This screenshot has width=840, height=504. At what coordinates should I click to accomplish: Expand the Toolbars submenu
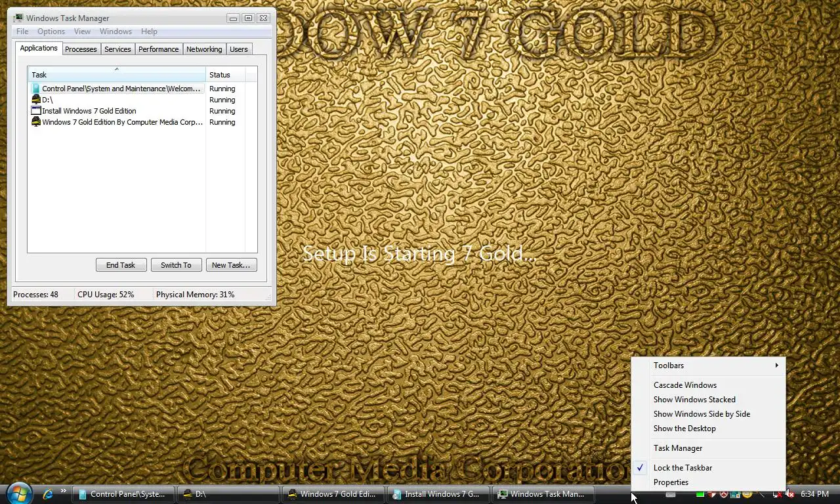pos(708,366)
